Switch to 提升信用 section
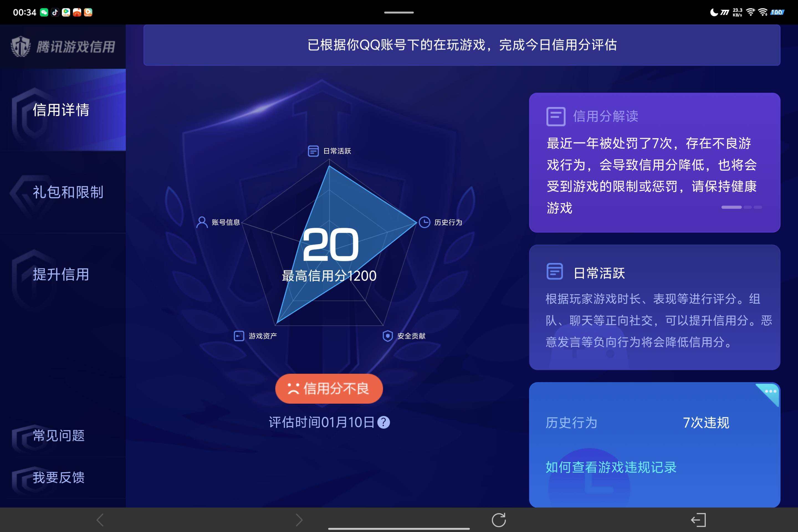 coord(60,275)
